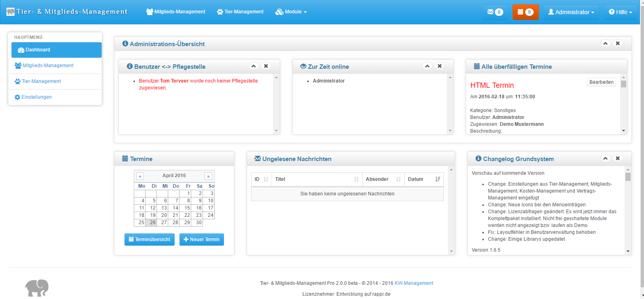Screen dimensions: 644x299
Task: Go to previous month in calendar
Action: pos(140,176)
